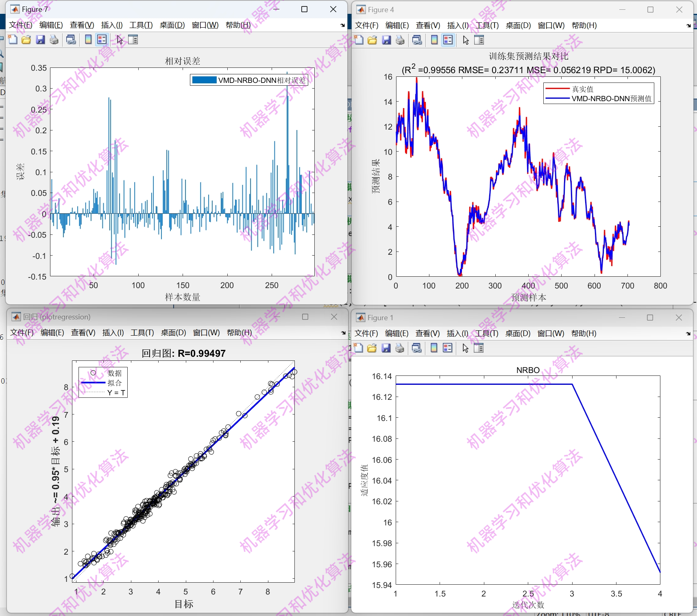Click Link Plot icon in Figure 1 toolbar

click(x=417, y=348)
